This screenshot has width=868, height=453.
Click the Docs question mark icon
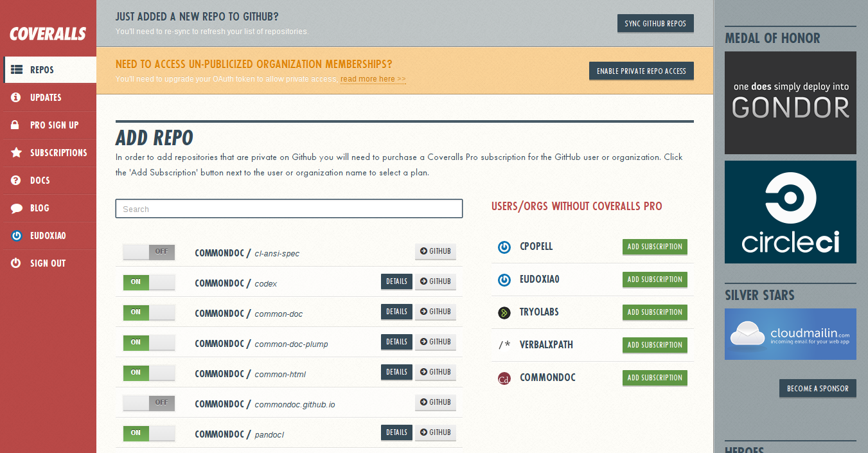pos(17,180)
